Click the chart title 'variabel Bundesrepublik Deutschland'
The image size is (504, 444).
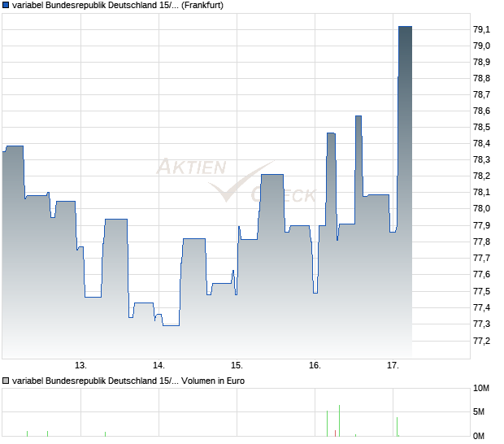[86, 6]
